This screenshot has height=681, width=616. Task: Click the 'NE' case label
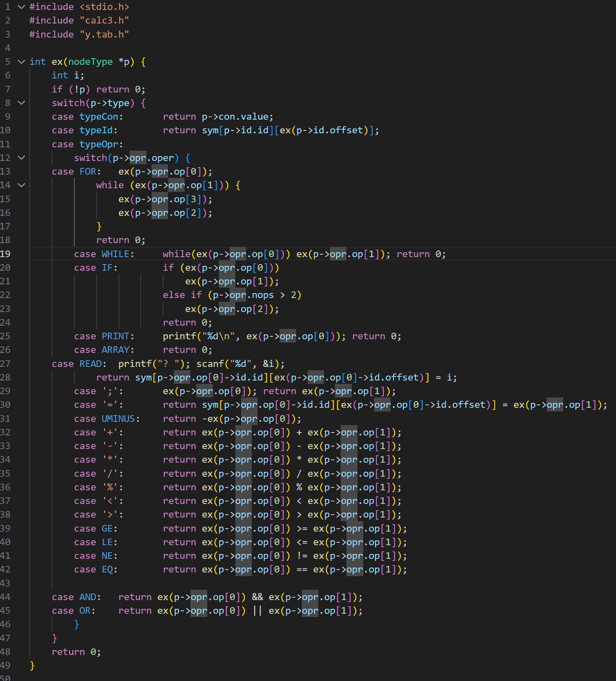click(x=107, y=556)
